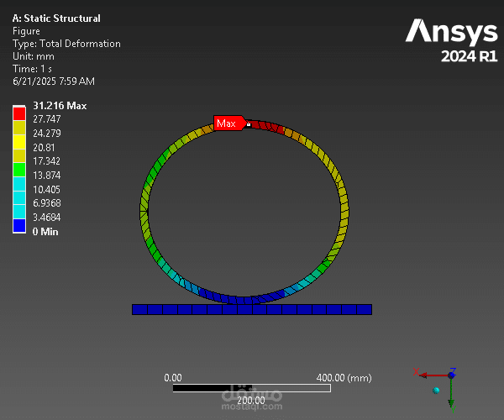Click the "Type: Total Deformation" text
This screenshot has width=504, height=420.
click(66, 44)
